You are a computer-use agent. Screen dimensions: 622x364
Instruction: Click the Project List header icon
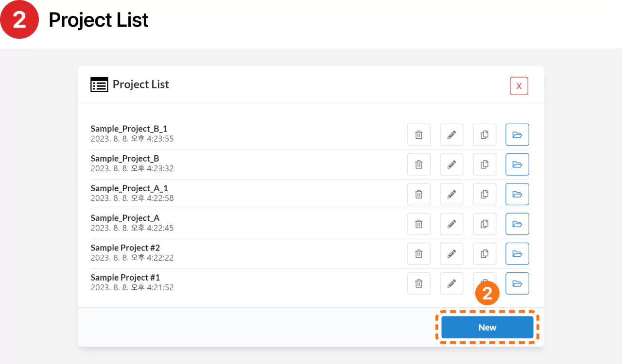click(x=99, y=84)
